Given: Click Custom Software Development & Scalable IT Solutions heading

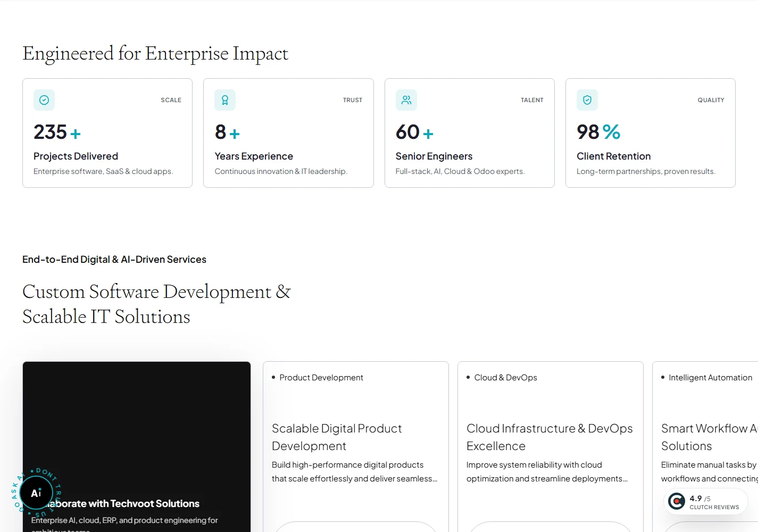Looking at the screenshot, I should point(156,304).
